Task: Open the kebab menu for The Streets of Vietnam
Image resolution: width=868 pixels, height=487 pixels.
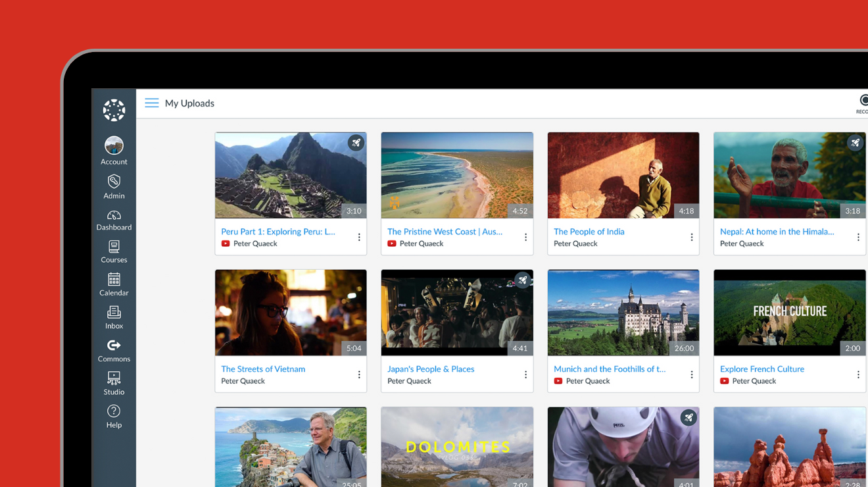Action: (359, 374)
